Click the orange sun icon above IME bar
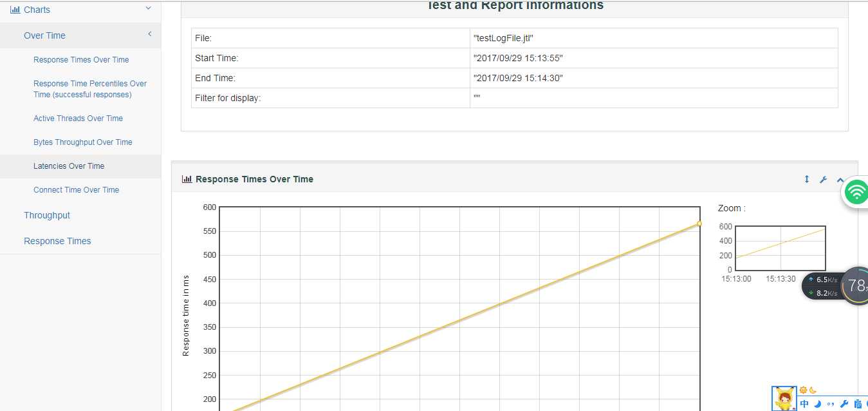The image size is (868, 411). tap(803, 390)
